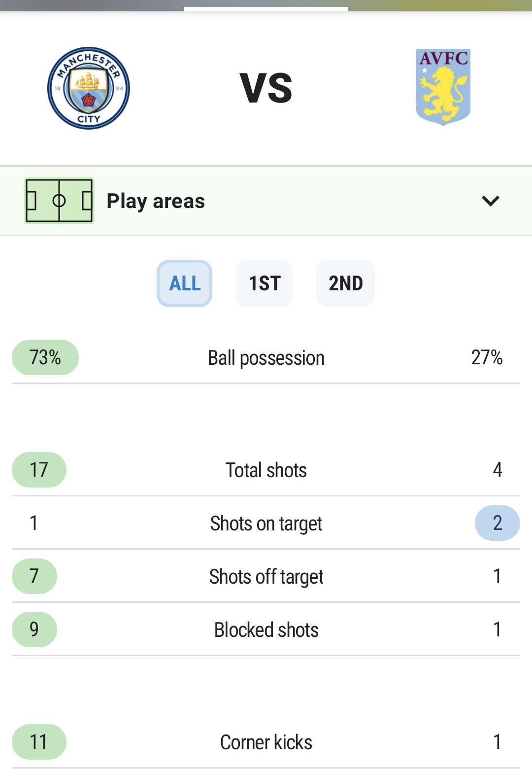Tap the Ball possession label
Image resolution: width=532 pixels, height=770 pixels.
pos(266,358)
